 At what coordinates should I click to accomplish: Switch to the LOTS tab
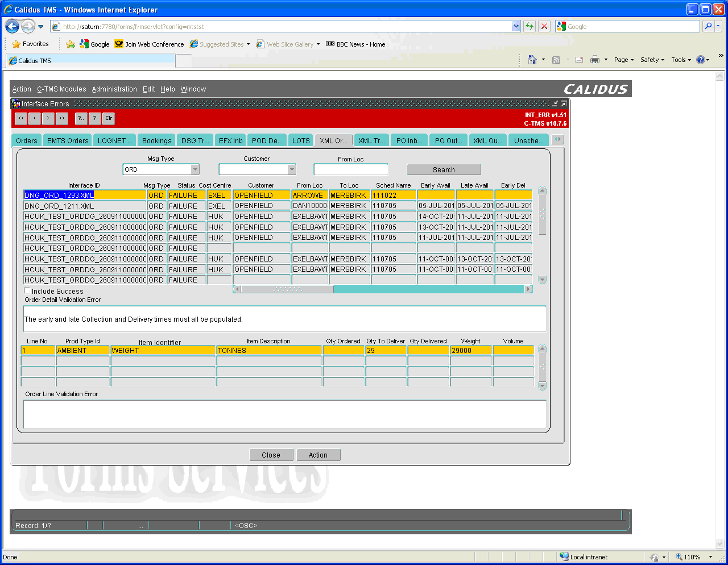pyautogui.click(x=301, y=140)
